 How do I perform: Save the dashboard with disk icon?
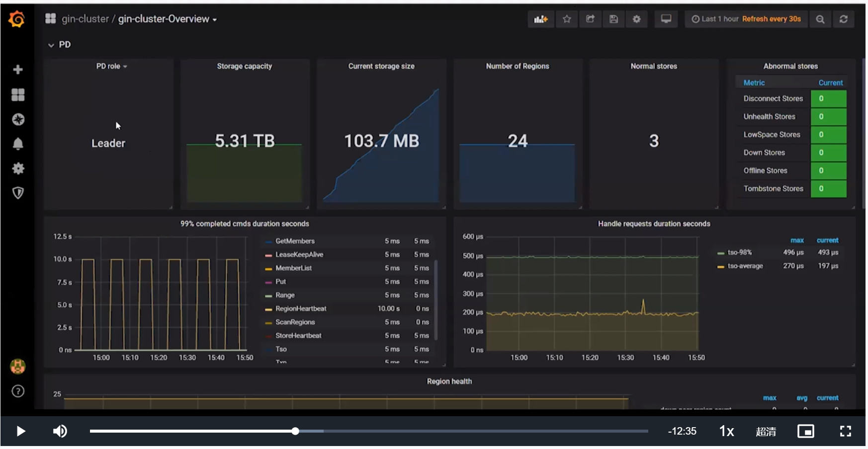click(613, 19)
